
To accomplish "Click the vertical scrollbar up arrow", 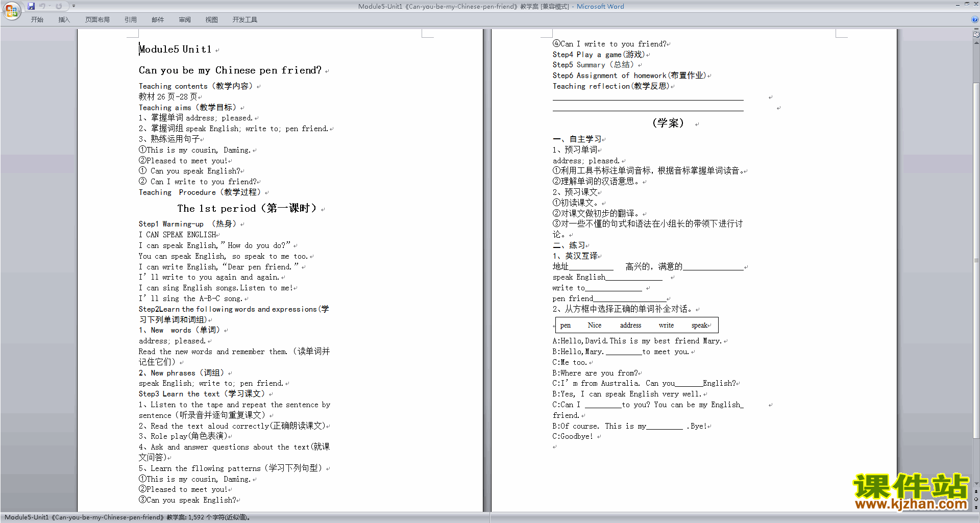I will pyautogui.click(x=976, y=42).
